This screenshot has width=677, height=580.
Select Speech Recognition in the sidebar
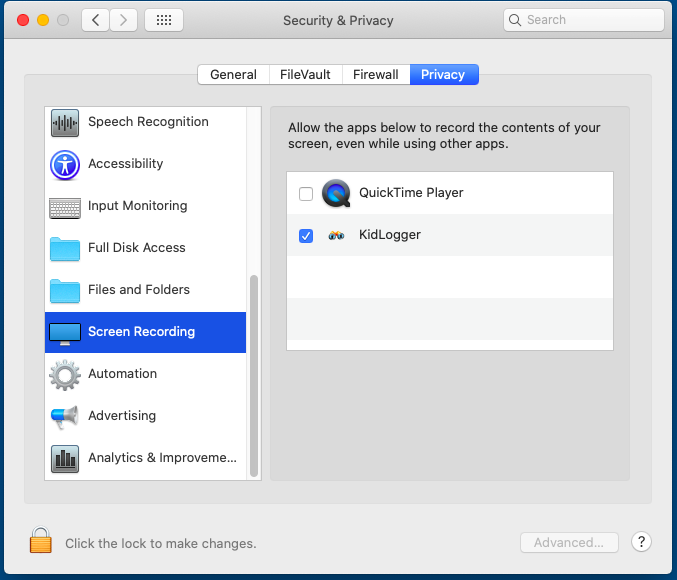pyautogui.click(x=148, y=122)
